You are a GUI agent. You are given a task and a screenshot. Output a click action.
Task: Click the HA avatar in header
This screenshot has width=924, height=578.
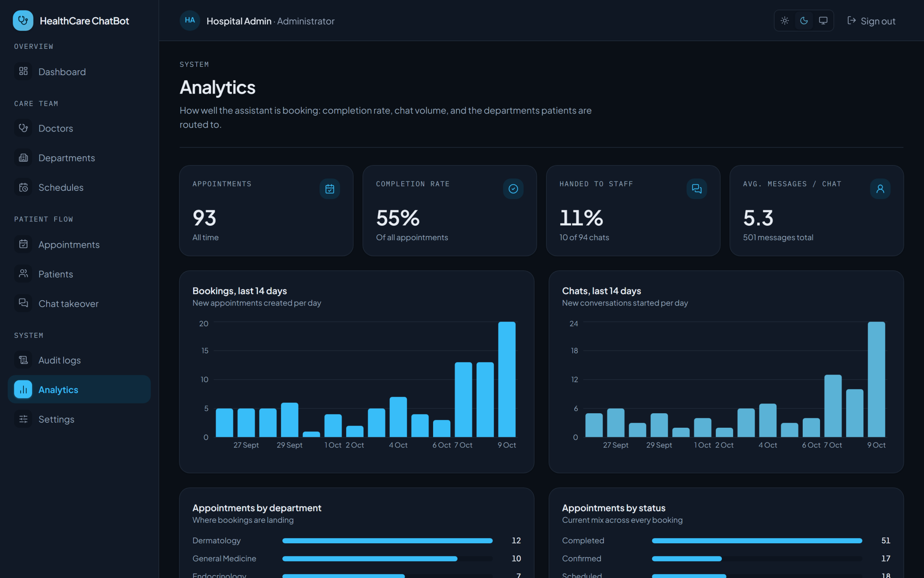(x=190, y=21)
